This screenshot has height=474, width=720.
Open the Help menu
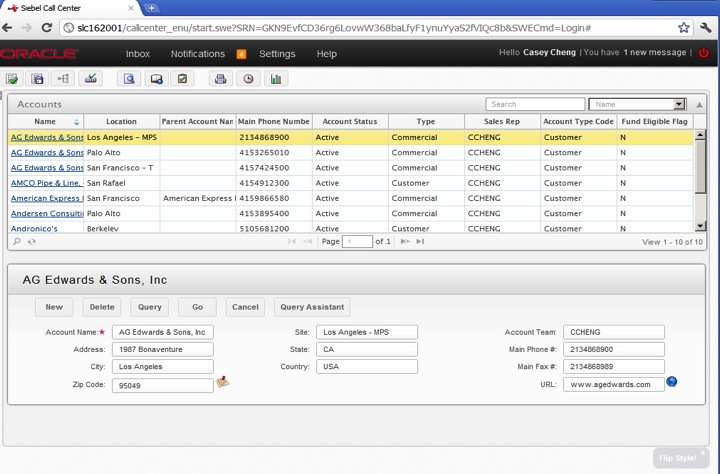point(326,54)
